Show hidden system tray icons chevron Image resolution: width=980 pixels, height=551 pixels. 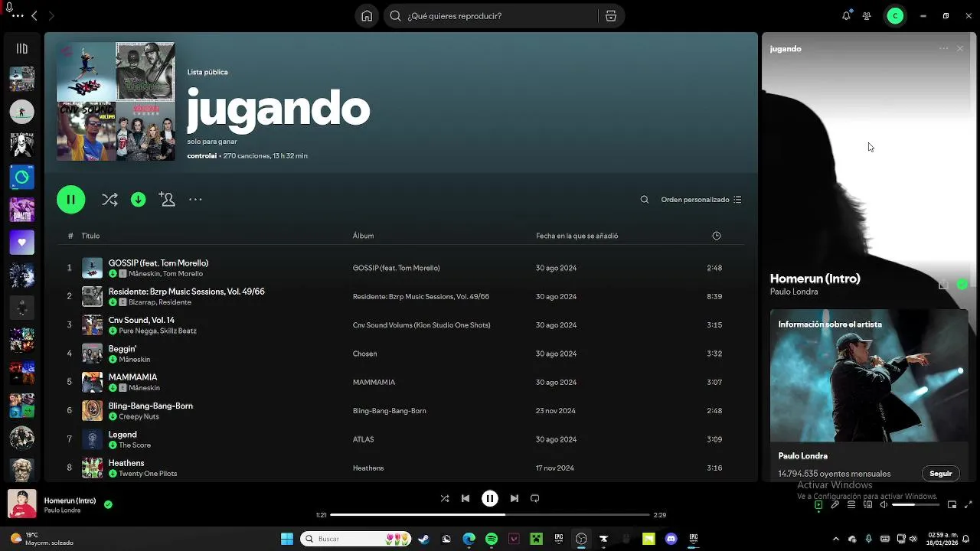coord(835,539)
